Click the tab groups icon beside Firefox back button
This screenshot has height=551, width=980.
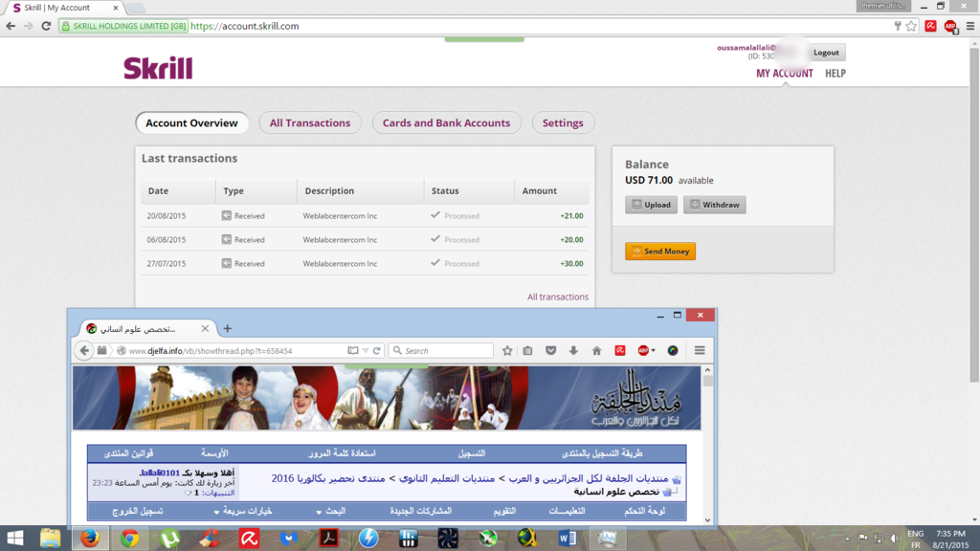[101, 350]
